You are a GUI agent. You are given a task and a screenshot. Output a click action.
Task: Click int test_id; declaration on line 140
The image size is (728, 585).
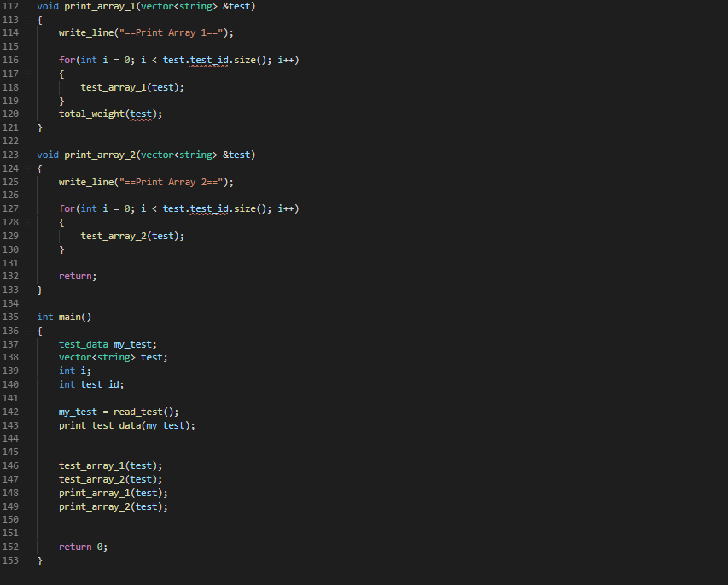[91, 384]
